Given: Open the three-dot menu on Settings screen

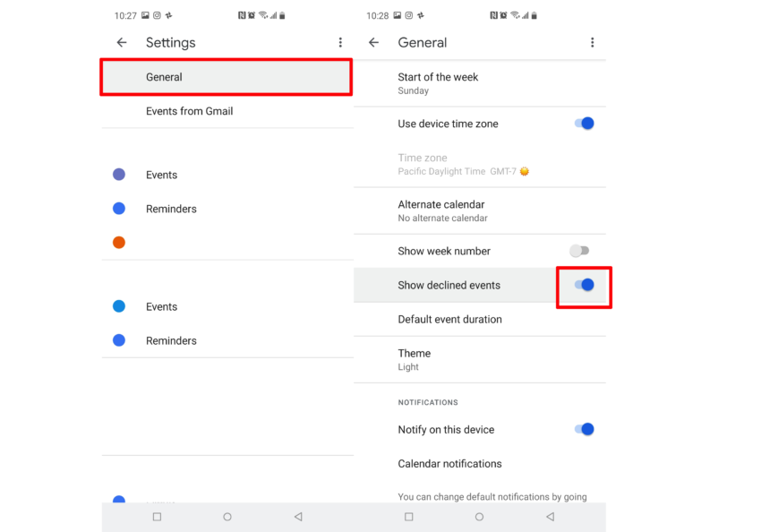Looking at the screenshot, I should (340, 43).
